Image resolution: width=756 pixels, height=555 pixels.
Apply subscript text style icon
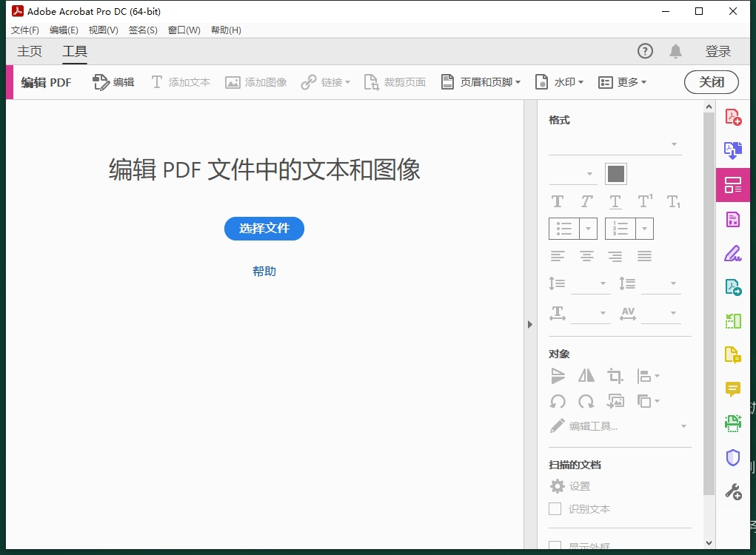pos(674,202)
